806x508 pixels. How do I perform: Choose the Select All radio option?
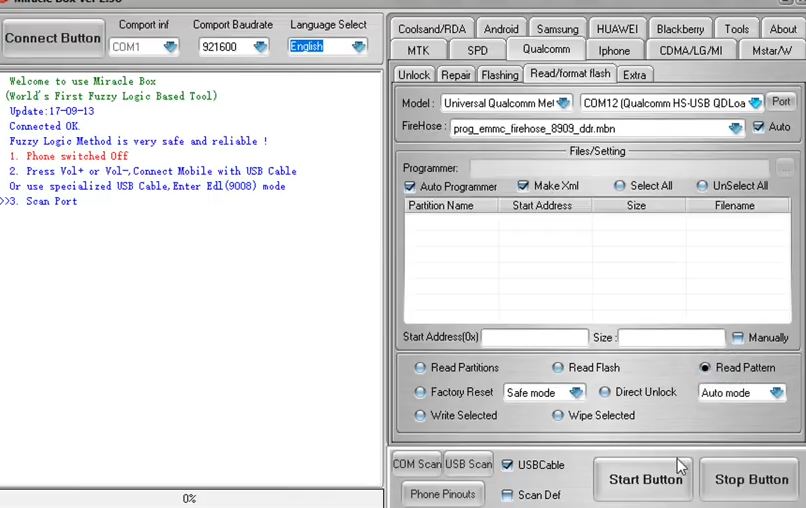click(619, 186)
